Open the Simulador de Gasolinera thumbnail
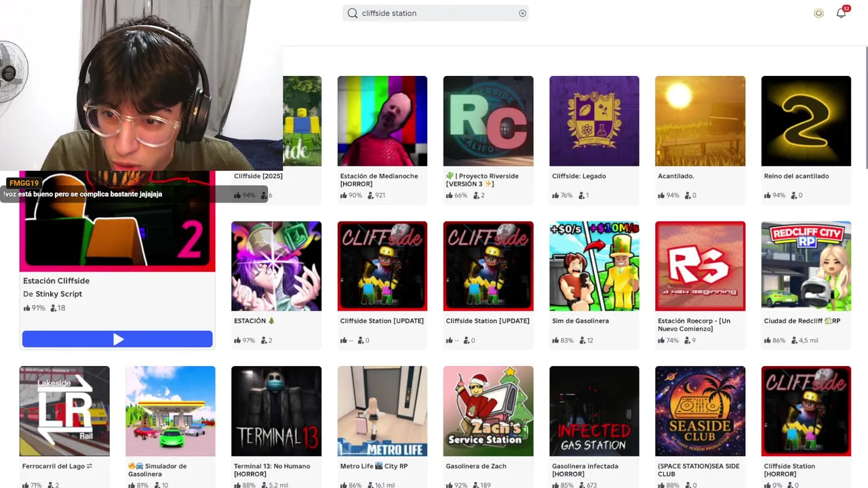This screenshot has height=488, width=868. [x=170, y=411]
